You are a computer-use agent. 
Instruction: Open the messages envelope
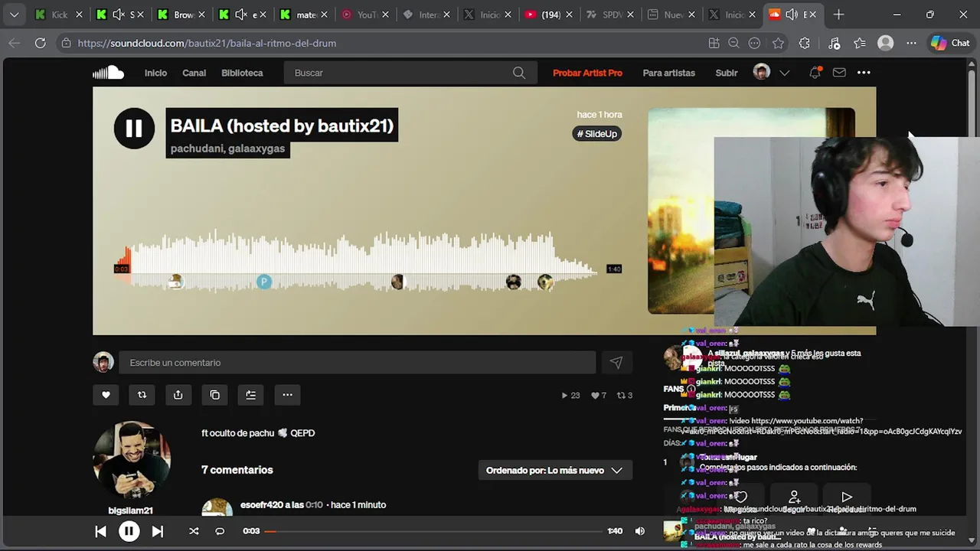[839, 73]
